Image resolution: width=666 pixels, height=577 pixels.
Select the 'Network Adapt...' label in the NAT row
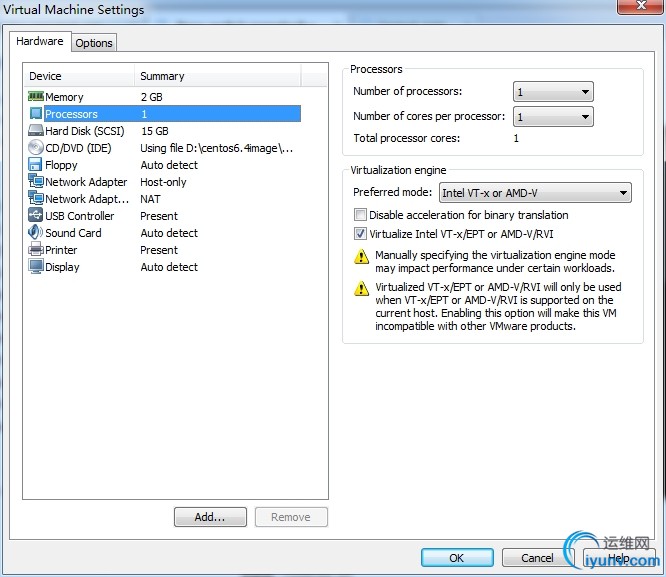click(87, 199)
